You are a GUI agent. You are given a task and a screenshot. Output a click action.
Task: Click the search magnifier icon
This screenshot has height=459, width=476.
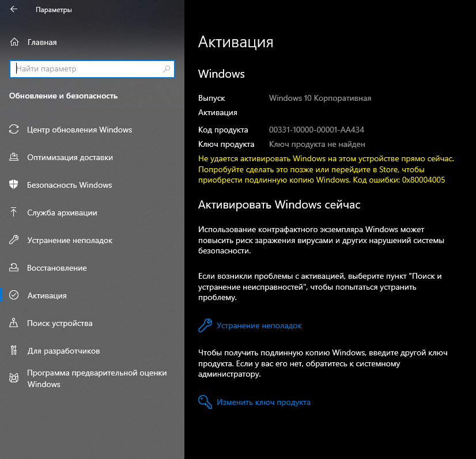pos(167,69)
